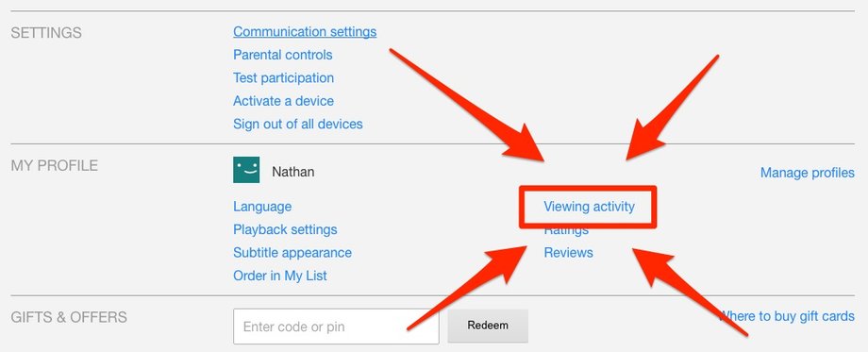Focus the Enter code or pin field
This screenshot has height=352, width=868.
pos(336,327)
